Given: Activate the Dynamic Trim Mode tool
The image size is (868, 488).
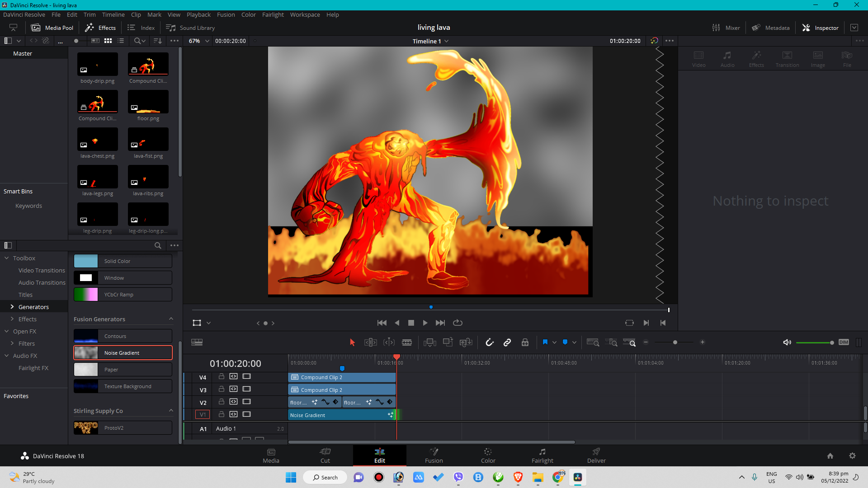Looking at the screenshot, I should coord(389,343).
